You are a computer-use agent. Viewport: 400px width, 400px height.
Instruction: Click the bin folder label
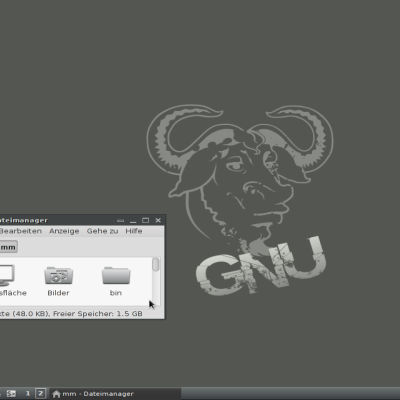click(116, 293)
